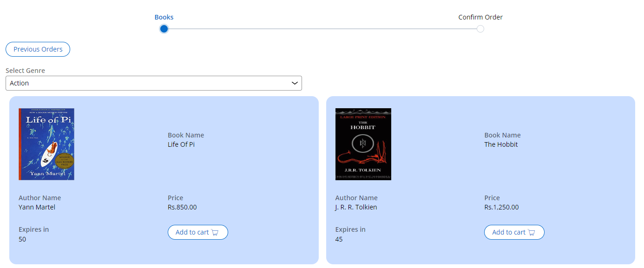Click the Life of Pi book cover
The width and height of the screenshot is (644, 268).
coord(46,144)
